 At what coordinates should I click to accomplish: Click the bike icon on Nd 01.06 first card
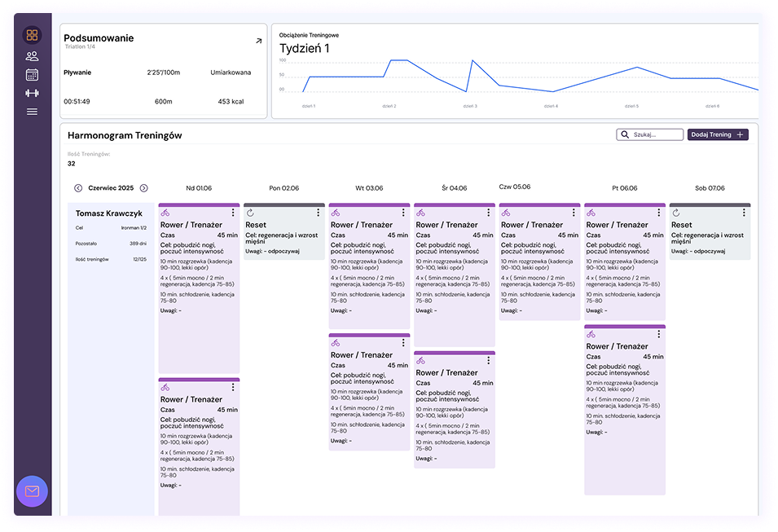[x=165, y=213]
